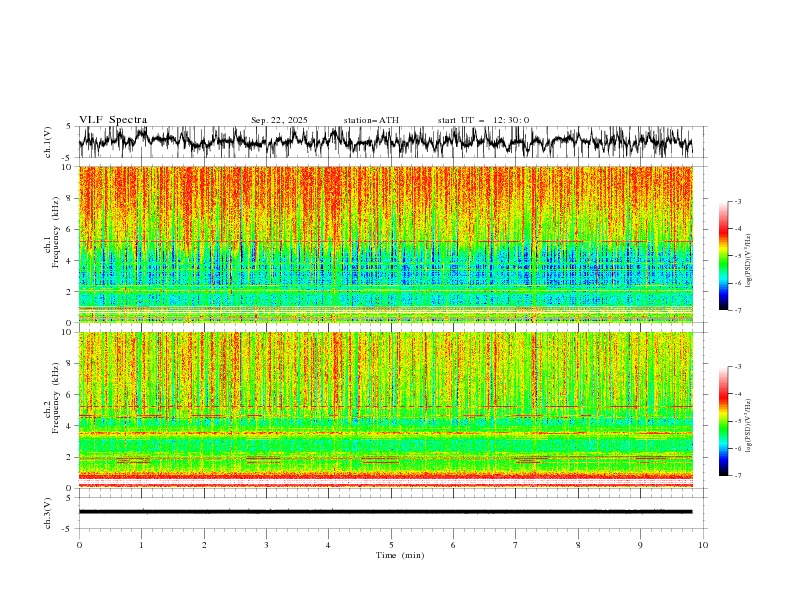Click the ch.2 colorbar 'log(PSD)(V²/Hz)' label
This screenshot has height=612, width=792.
[749, 426]
